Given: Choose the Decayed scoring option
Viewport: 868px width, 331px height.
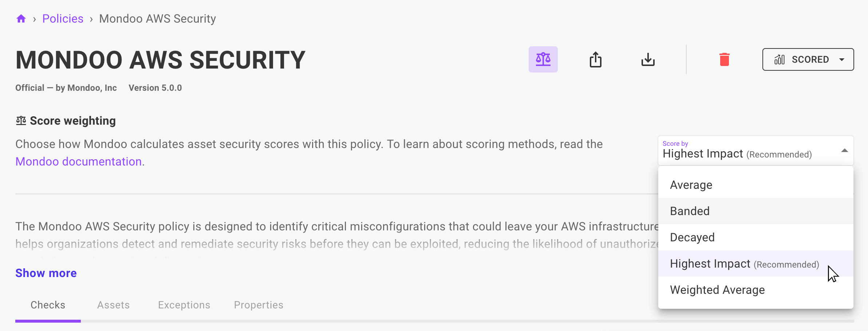Looking at the screenshot, I should pyautogui.click(x=692, y=237).
